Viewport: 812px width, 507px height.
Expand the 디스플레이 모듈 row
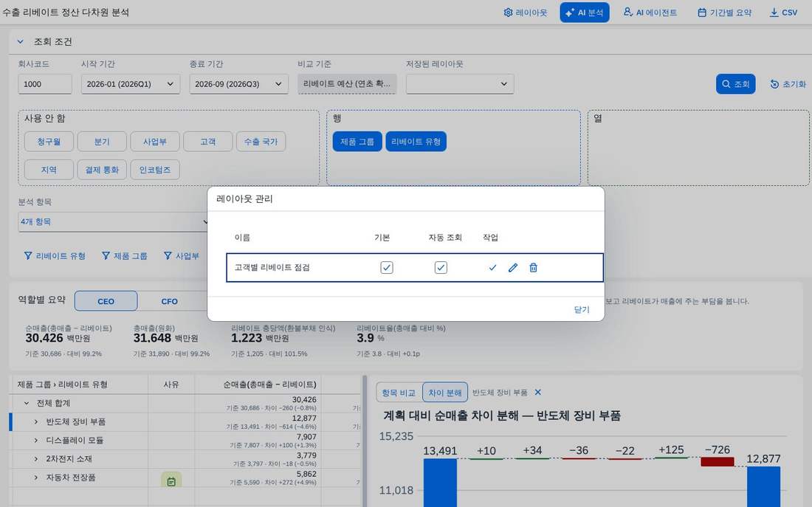[x=35, y=440]
